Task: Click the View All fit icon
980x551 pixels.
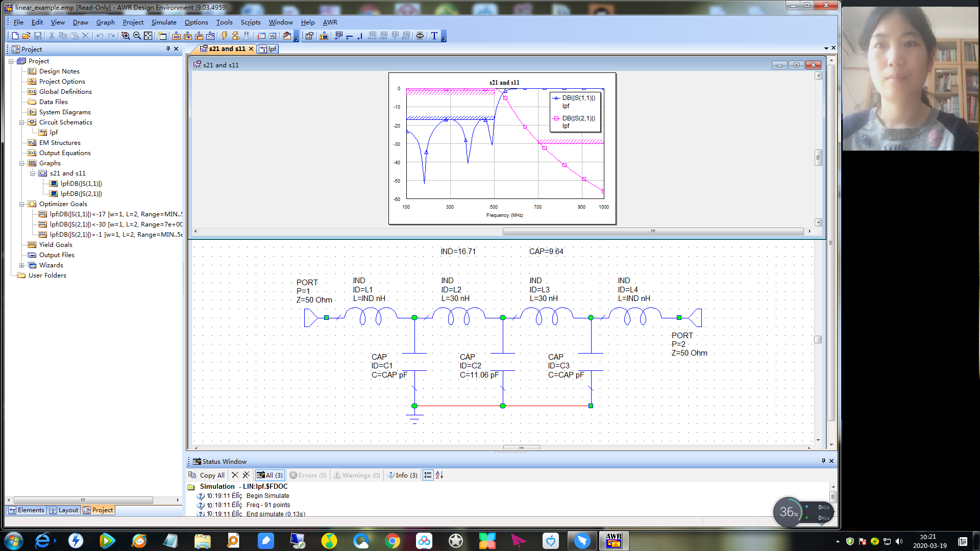Action: point(148,36)
